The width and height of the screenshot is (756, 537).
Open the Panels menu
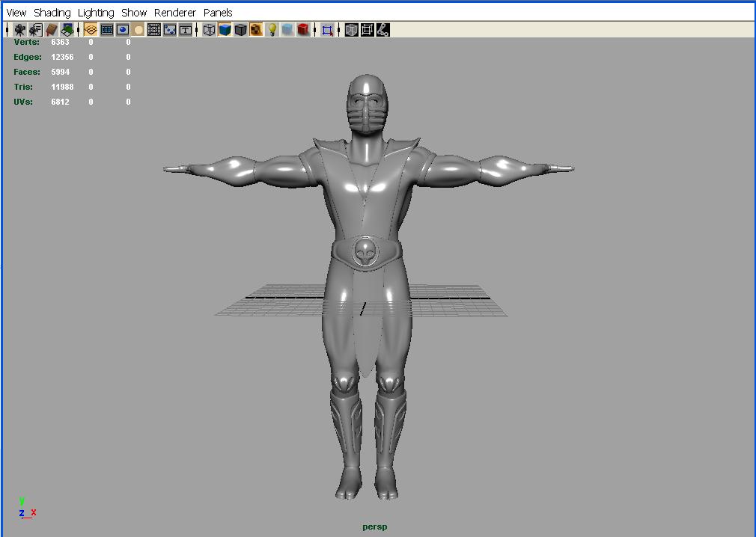[218, 13]
